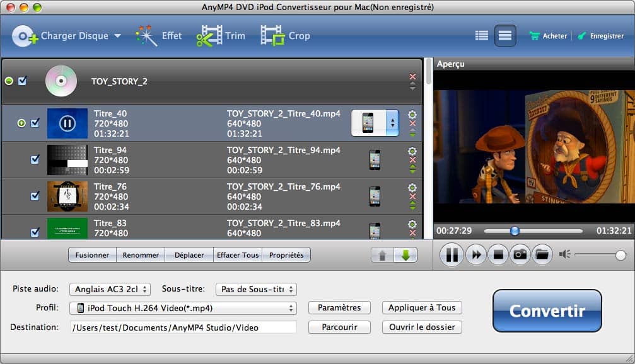Open the Effet magic wand tool

point(159,36)
